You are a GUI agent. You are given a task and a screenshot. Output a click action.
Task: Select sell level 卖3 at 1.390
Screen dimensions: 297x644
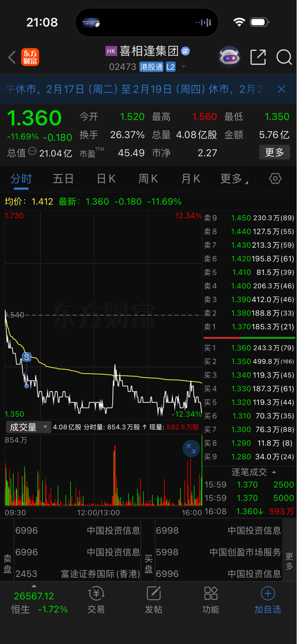pyautogui.click(x=249, y=299)
